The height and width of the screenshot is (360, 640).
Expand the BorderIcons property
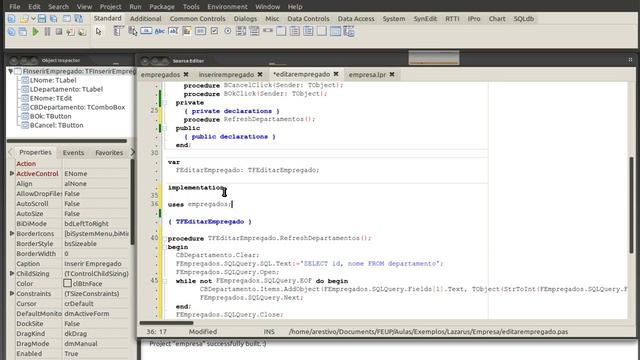point(12,233)
